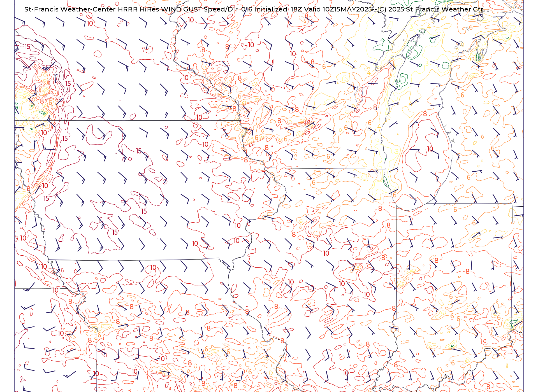Click the HRRR HiRes WIND GUST title text

point(160,9)
